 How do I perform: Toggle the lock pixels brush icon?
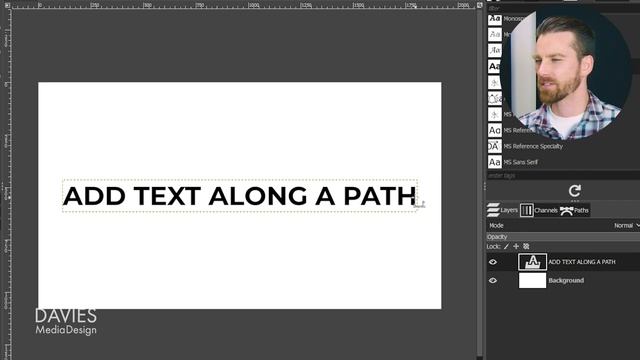click(x=506, y=247)
